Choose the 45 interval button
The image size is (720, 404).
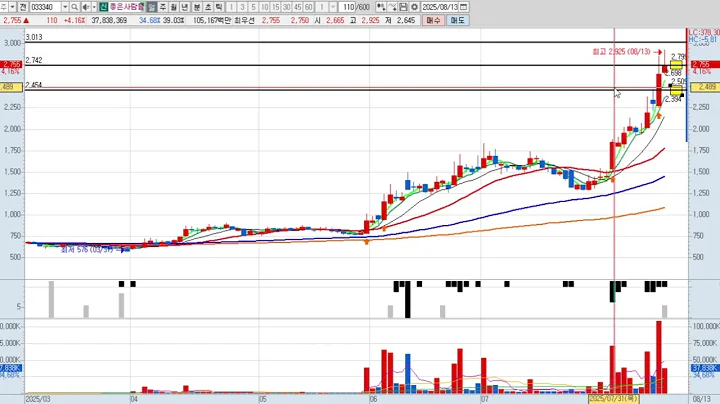click(298, 7)
